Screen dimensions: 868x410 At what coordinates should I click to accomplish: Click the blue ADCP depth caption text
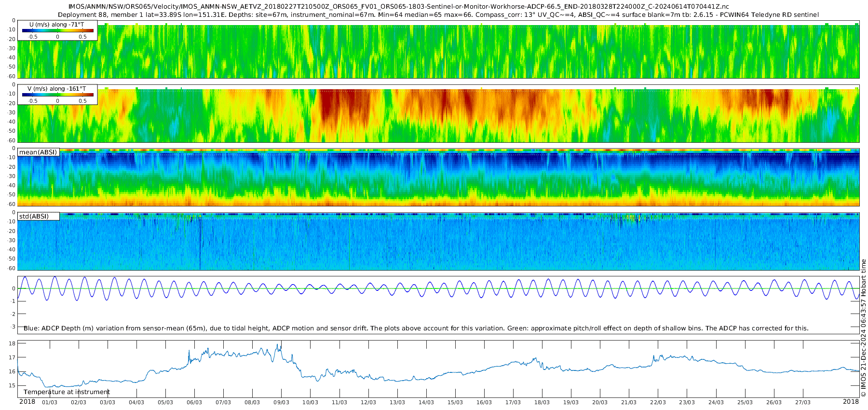click(x=416, y=328)
